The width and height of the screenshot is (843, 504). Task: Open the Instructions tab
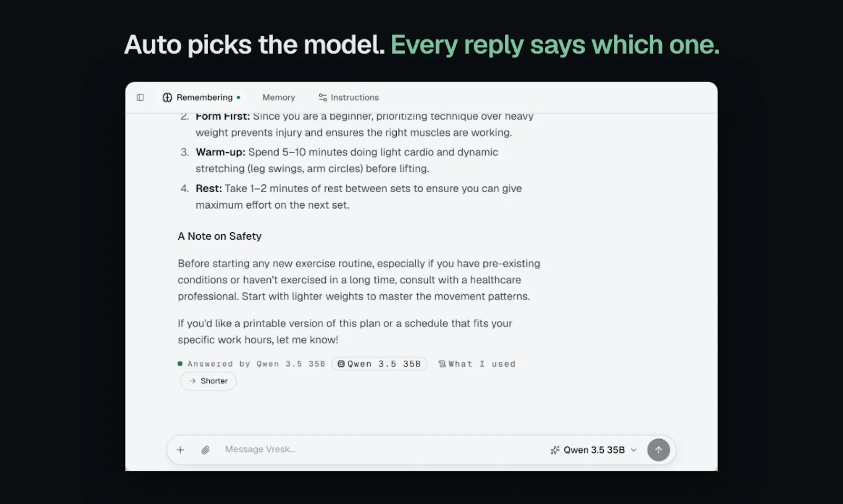349,97
